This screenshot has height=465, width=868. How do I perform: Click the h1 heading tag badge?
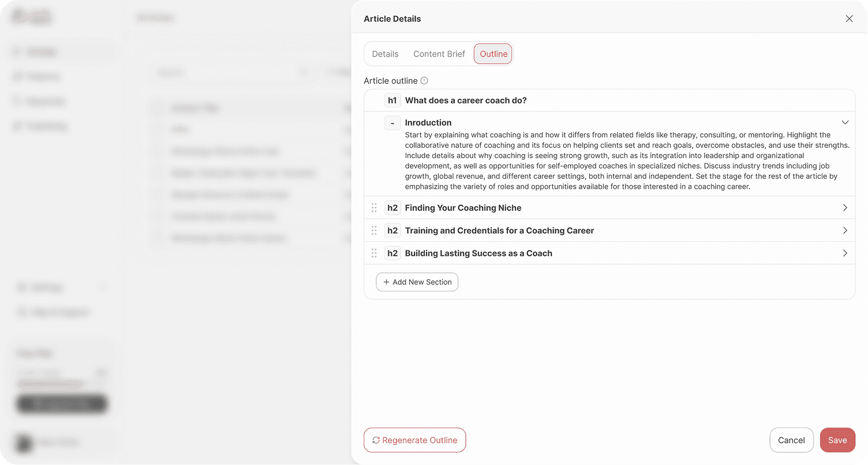tap(392, 100)
